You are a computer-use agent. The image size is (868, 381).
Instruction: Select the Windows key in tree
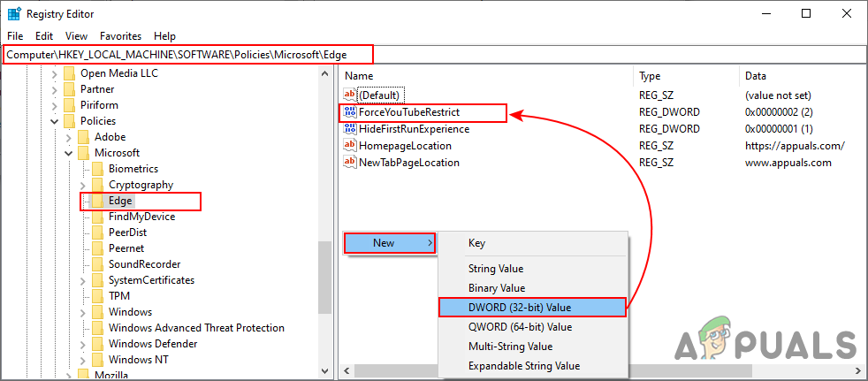[x=130, y=312]
